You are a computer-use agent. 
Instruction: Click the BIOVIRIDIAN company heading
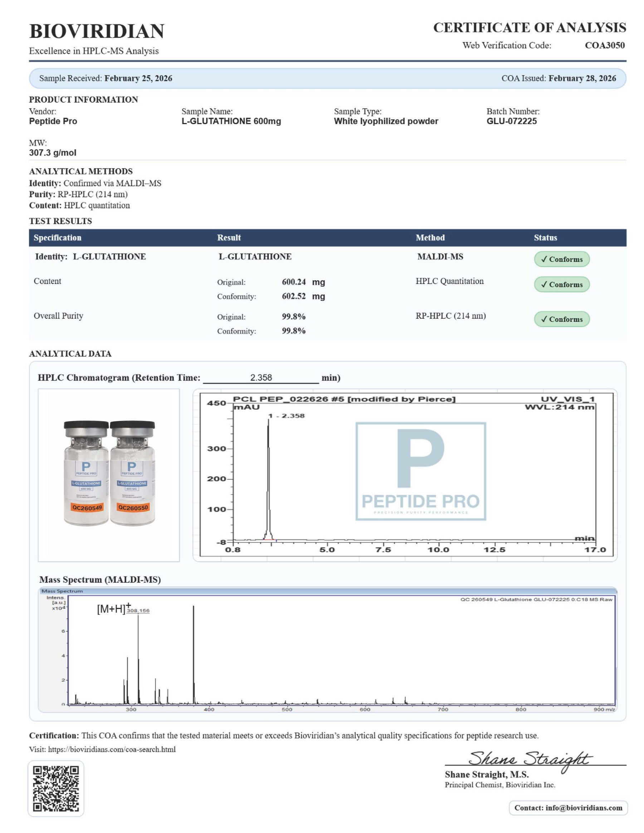[97, 31]
